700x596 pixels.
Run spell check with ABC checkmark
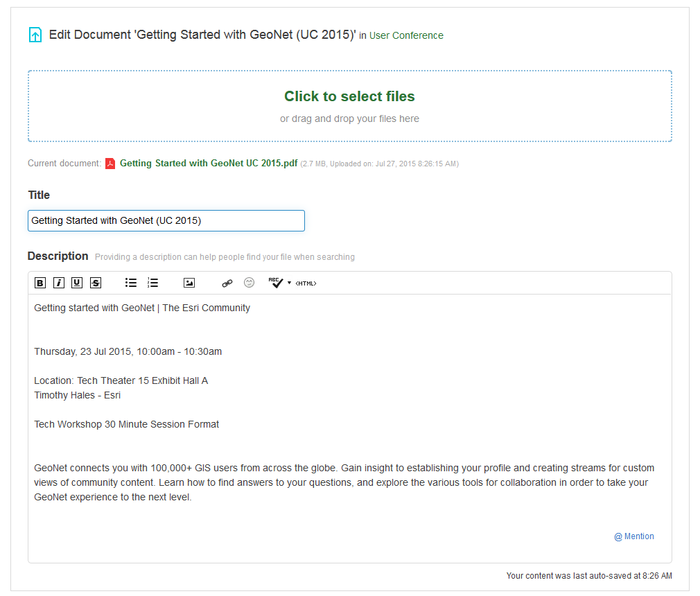tap(276, 283)
